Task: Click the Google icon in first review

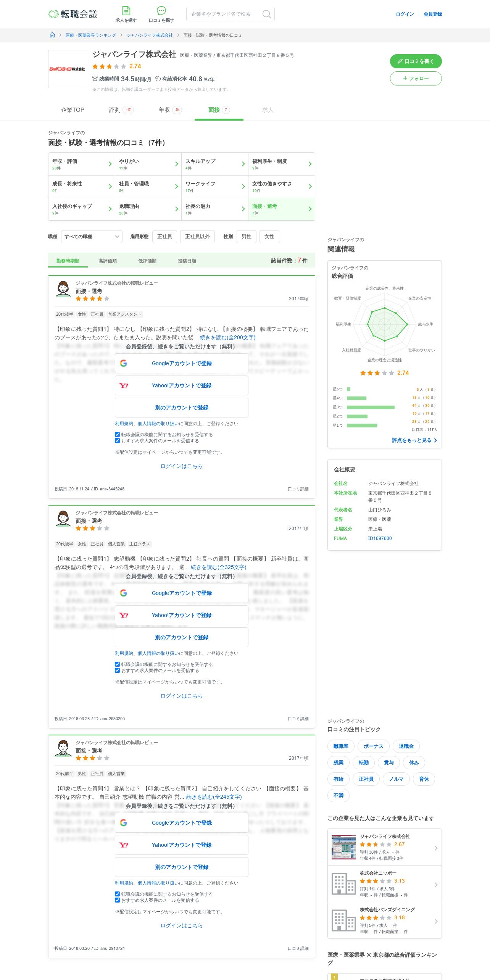Action: tap(123, 363)
